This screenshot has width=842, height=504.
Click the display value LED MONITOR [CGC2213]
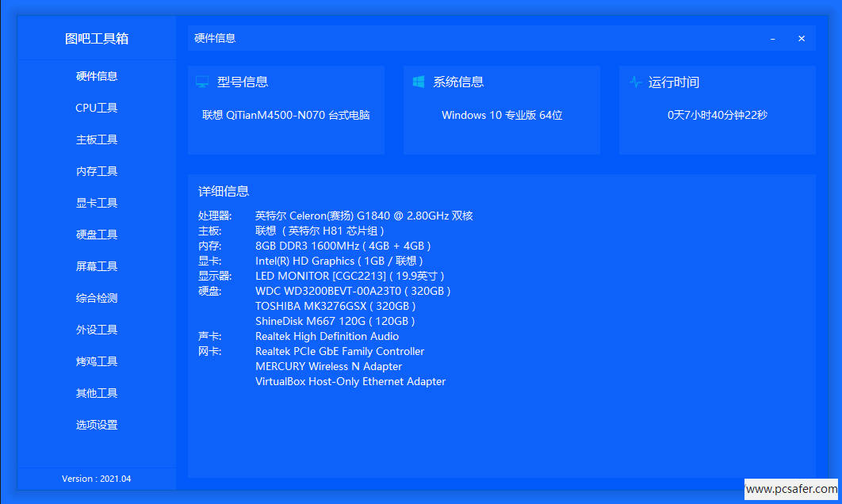coord(350,276)
